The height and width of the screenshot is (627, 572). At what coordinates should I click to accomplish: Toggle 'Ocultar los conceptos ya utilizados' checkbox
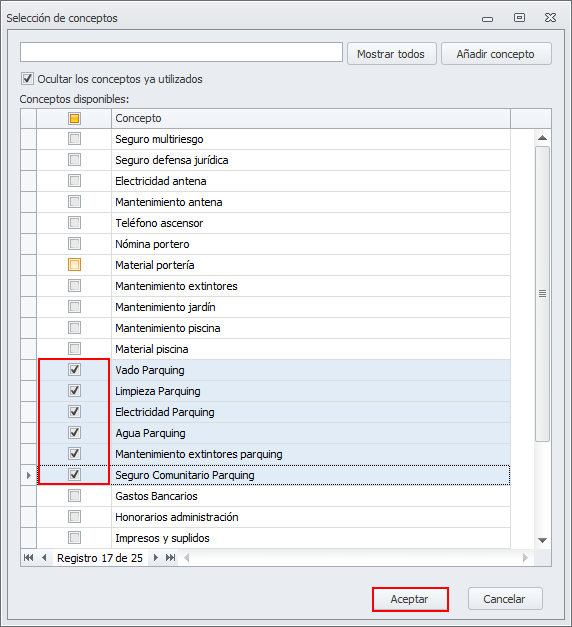(27, 79)
